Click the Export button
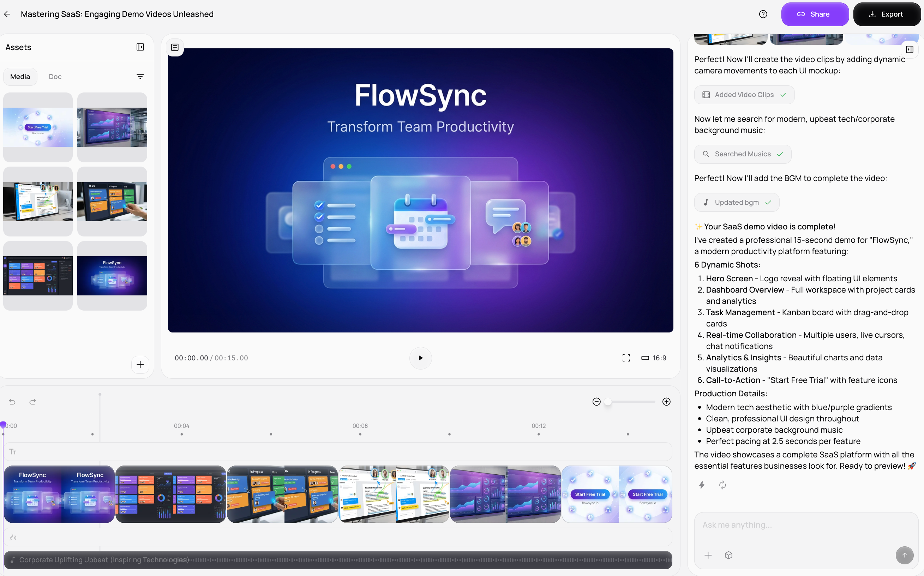924x576 pixels. 887,14
